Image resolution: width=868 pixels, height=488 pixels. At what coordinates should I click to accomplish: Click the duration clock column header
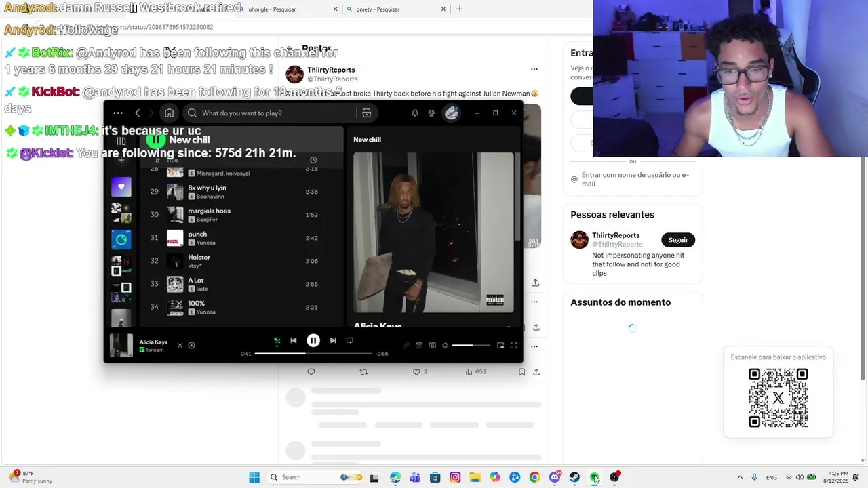[x=313, y=160]
